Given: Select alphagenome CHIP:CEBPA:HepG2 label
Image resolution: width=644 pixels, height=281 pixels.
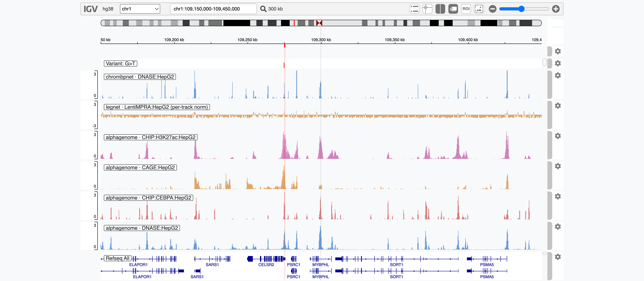Looking at the screenshot, I should (149, 198).
